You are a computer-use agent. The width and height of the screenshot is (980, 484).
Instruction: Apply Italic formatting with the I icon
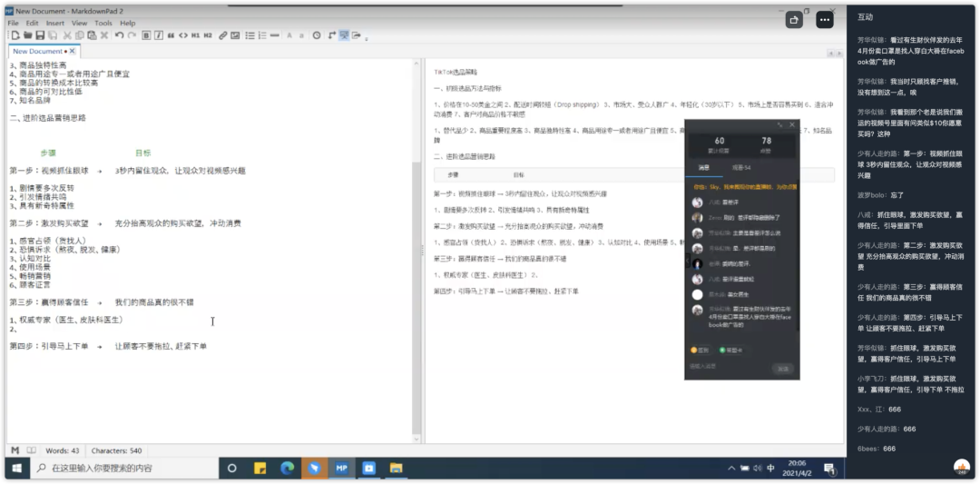tap(159, 35)
